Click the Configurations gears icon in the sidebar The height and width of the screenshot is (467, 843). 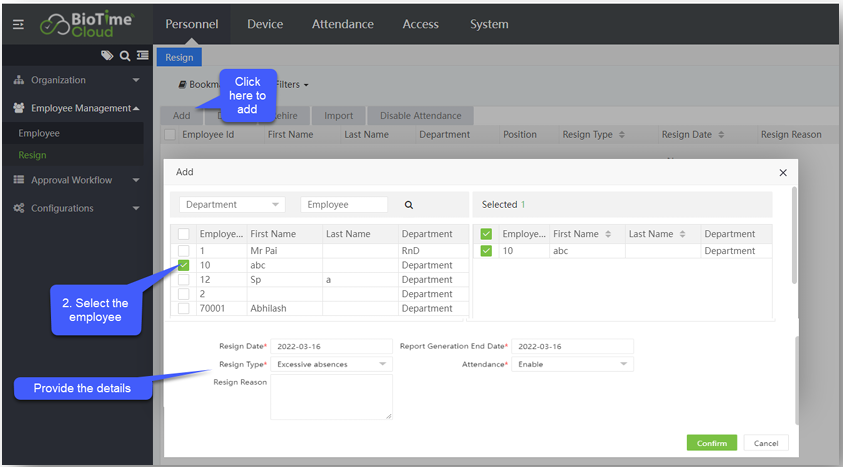click(x=19, y=208)
